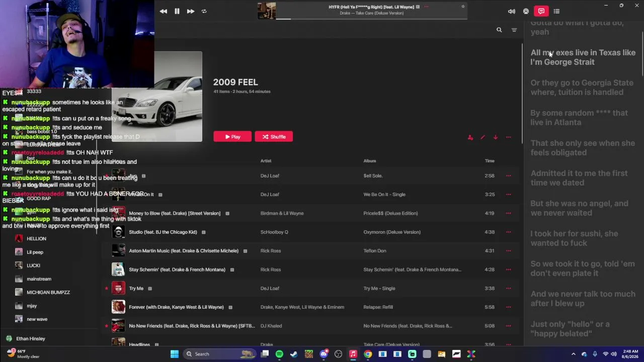Image resolution: width=644 pixels, height=362 pixels.
Task: Click the now-playing album artwork thumbnail
Action: (267, 11)
